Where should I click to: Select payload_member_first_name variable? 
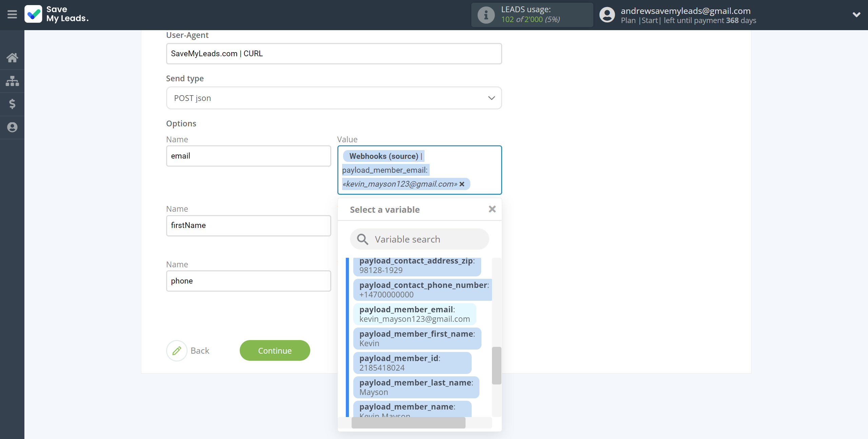click(417, 338)
